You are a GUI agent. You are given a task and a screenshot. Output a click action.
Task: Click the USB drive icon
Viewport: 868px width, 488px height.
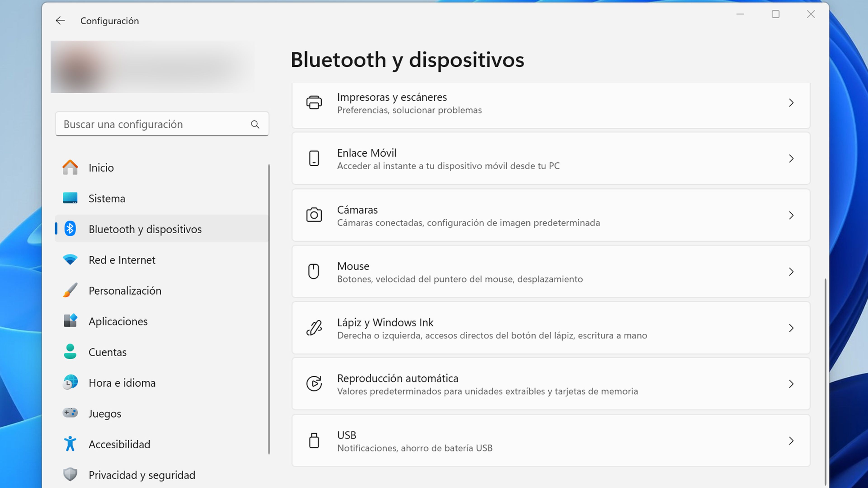[x=314, y=441]
